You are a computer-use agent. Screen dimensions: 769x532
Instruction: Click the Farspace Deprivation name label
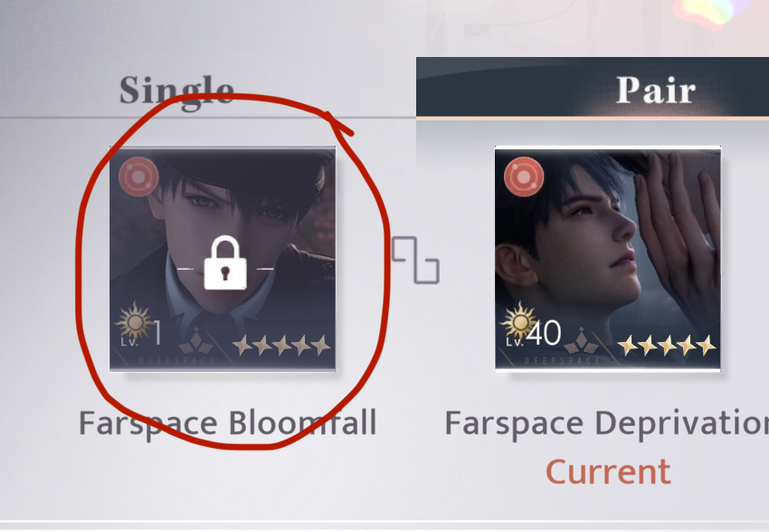pyautogui.click(x=607, y=423)
